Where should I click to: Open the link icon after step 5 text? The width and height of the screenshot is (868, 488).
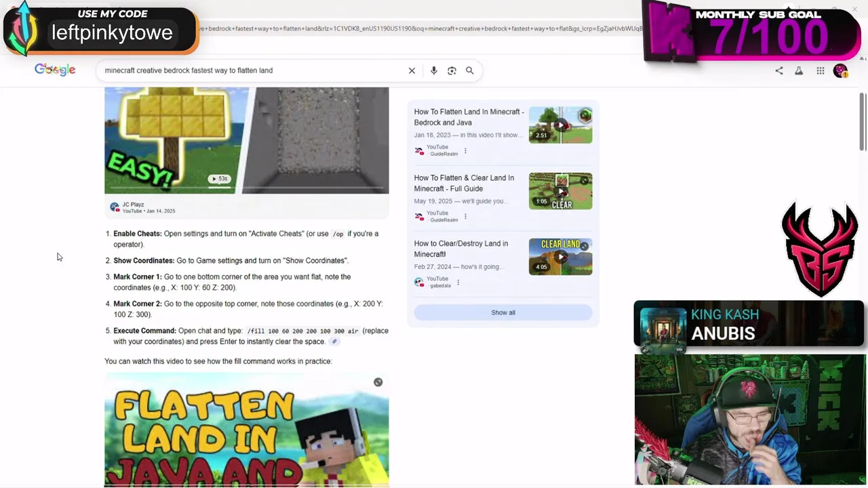point(334,342)
